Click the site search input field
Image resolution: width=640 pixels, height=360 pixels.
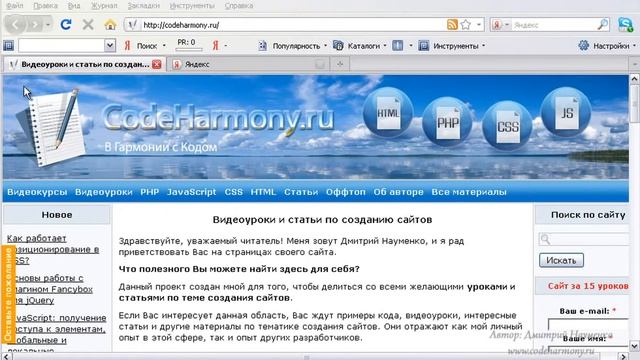pos(584,239)
